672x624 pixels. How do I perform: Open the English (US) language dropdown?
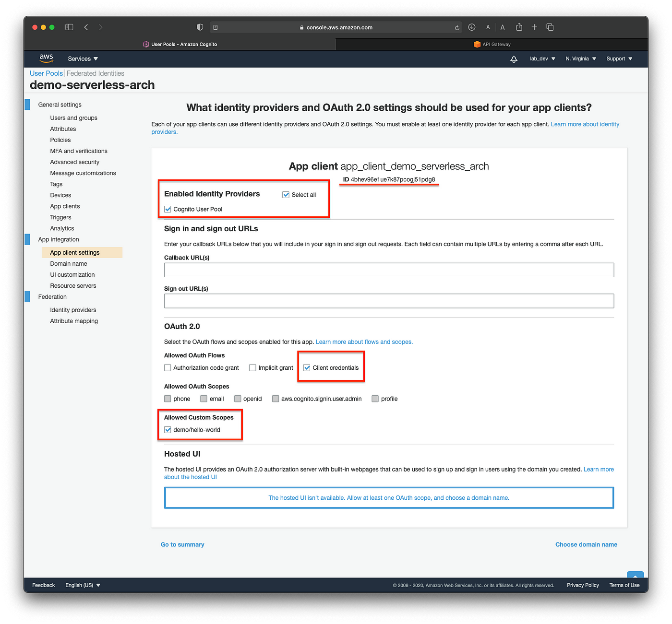pyautogui.click(x=83, y=585)
